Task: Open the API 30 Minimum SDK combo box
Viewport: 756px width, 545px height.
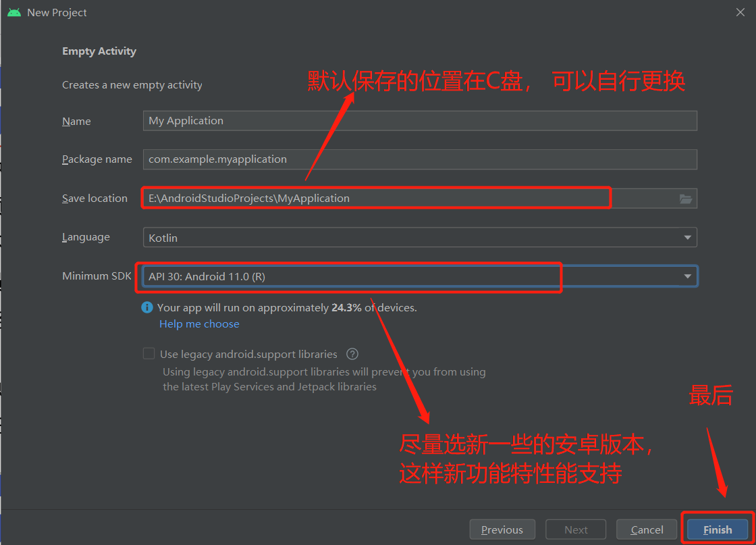Action: pyautogui.click(x=420, y=276)
